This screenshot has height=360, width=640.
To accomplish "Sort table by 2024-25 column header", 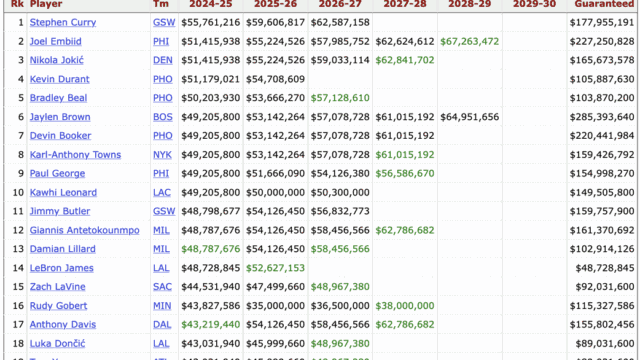I will (x=211, y=4).
